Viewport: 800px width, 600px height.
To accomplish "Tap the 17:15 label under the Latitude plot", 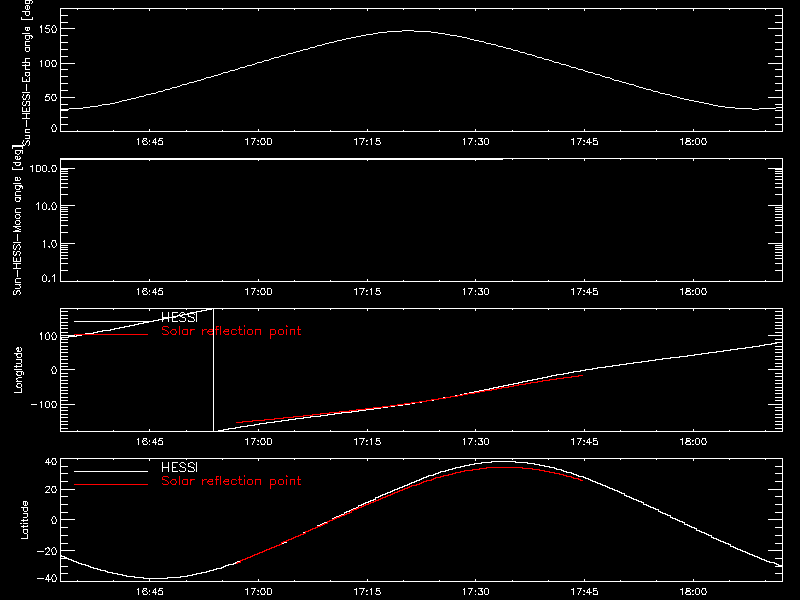I will pyautogui.click(x=367, y=592).
